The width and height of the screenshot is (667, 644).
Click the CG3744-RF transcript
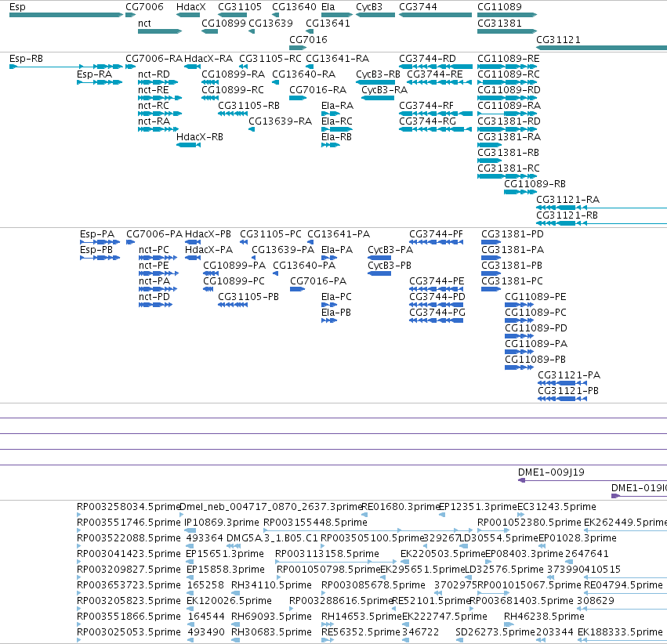[436, 114]
